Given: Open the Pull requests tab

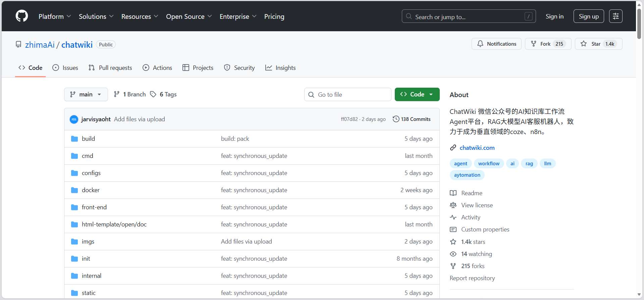Looking at the screenshot, I should (110, 68).
